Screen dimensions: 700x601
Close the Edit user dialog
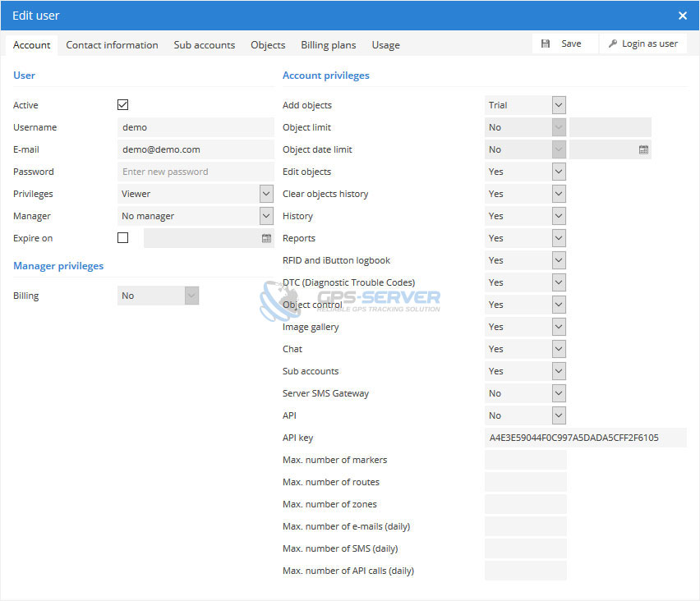click(682, 16)
